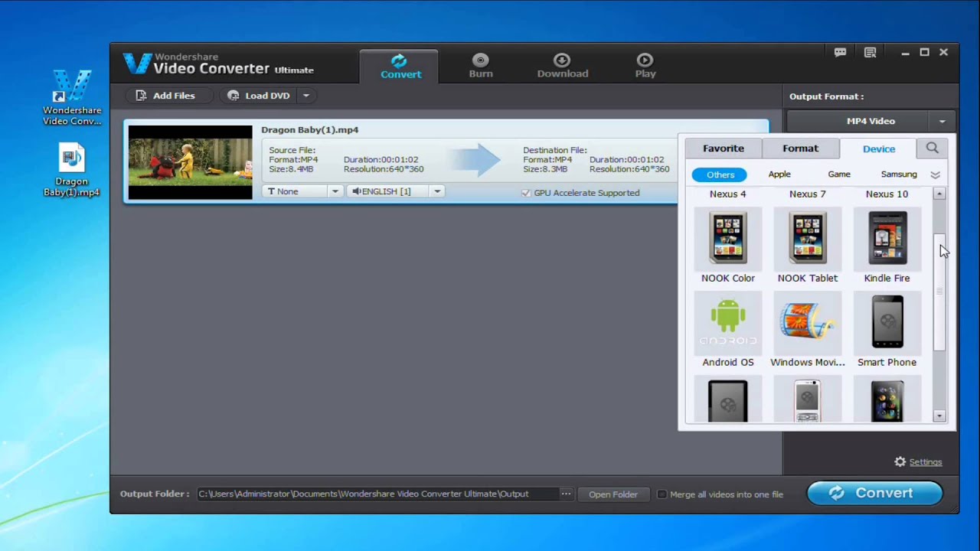Toggle Merge all videos into one file
Image resolution: width=980 pixels, height=551 pixels.
coord(662,494)
